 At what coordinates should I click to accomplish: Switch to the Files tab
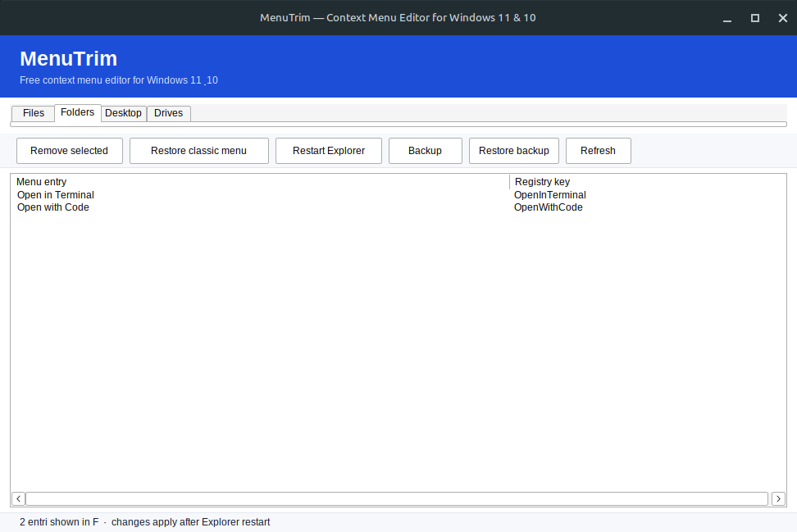(x=33, y=113)
